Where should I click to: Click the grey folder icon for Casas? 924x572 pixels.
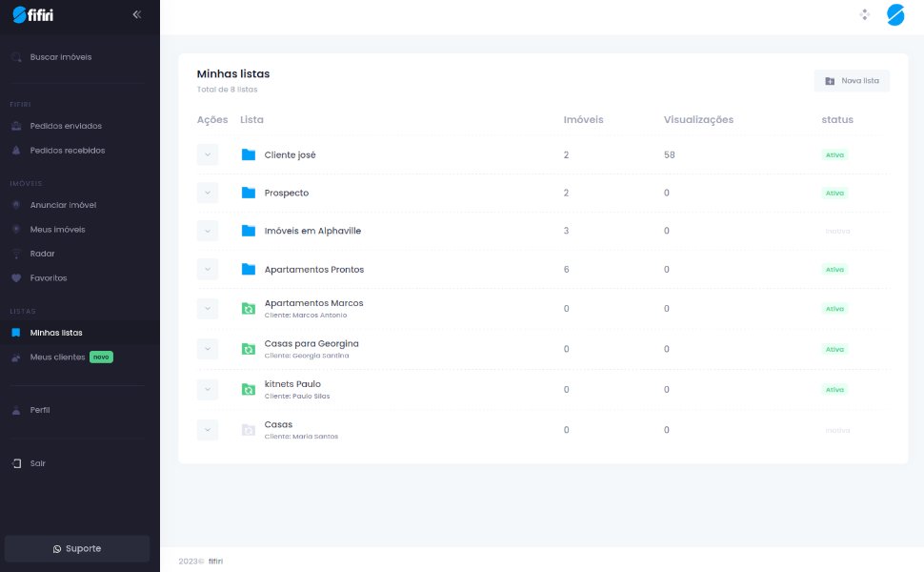[x=249, y=430]
